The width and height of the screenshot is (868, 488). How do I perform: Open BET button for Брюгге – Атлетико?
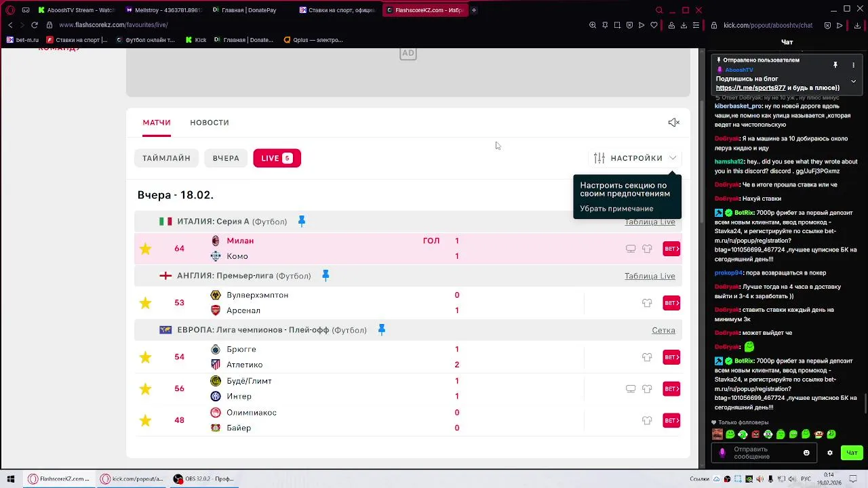pos(671,357)
